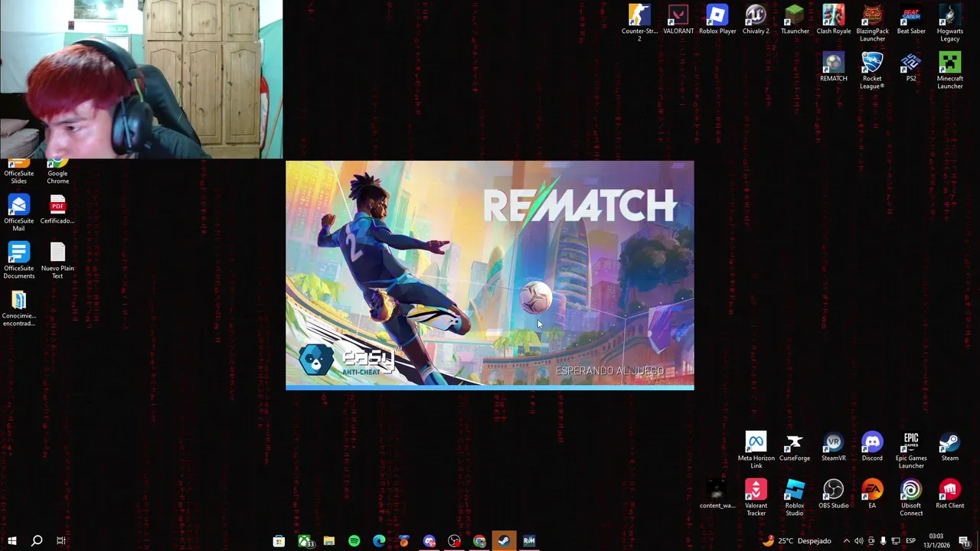980x551 pixels.
Task: Select the Clash Royale desktop icon
Action: 834,20
